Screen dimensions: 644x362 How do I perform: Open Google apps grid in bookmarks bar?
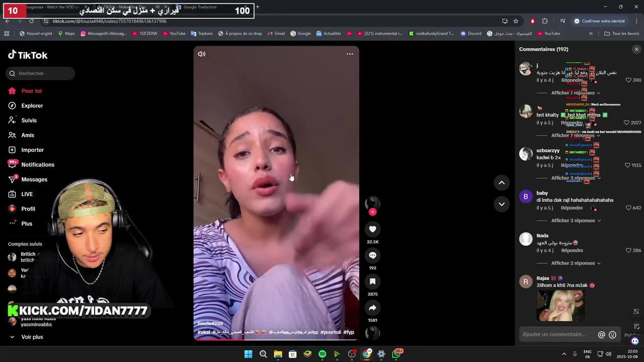pyautogui.click(x=7, y=34)
